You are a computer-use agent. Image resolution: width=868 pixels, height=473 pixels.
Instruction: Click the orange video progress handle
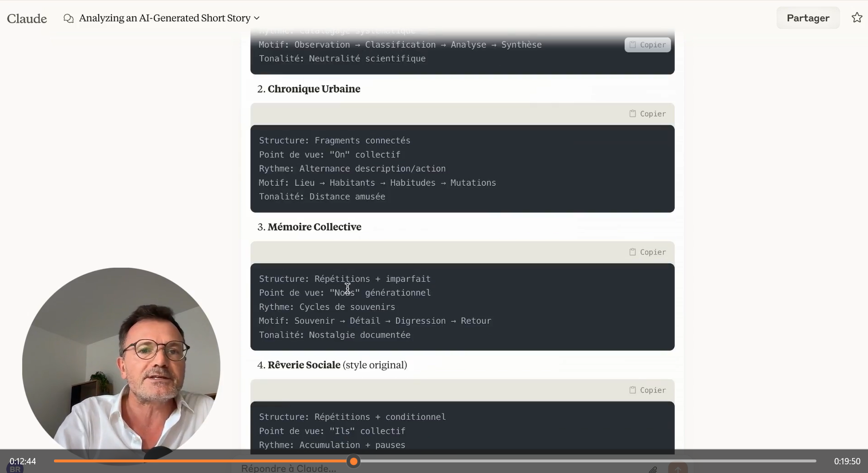(354, 461)
